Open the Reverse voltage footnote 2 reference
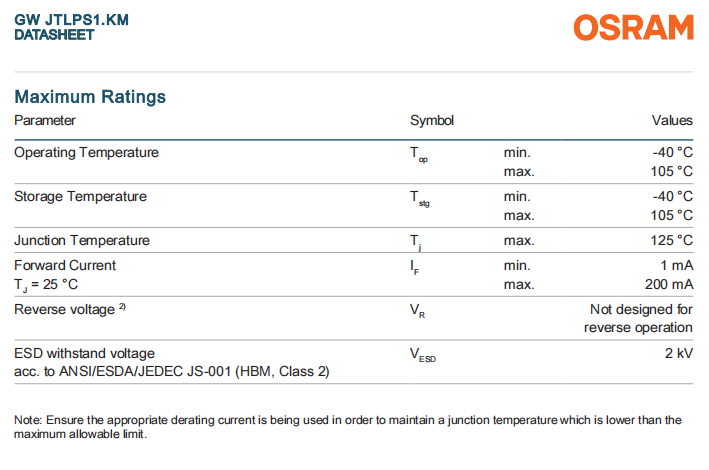The image size is (709, 470). point(122,307)
